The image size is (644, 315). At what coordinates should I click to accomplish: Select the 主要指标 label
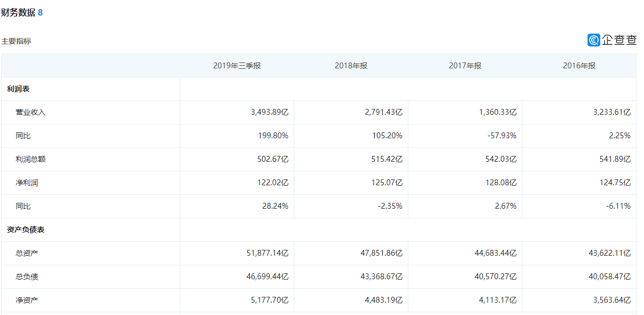click(x=16, y=41)
